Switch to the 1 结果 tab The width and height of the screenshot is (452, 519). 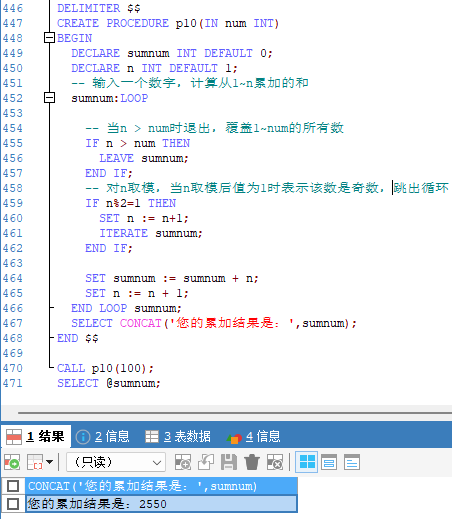coord(36,436)
